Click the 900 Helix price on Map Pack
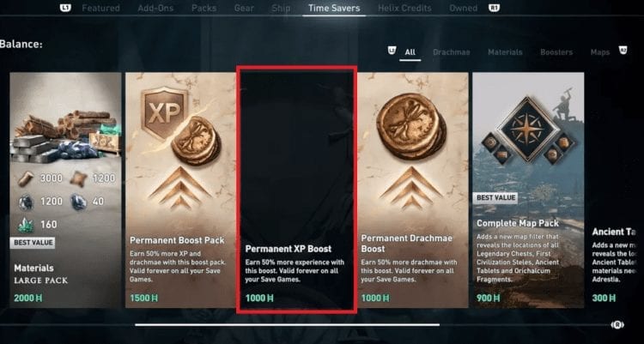This screenshot has width=644, height=344. [x=489, y=298]
